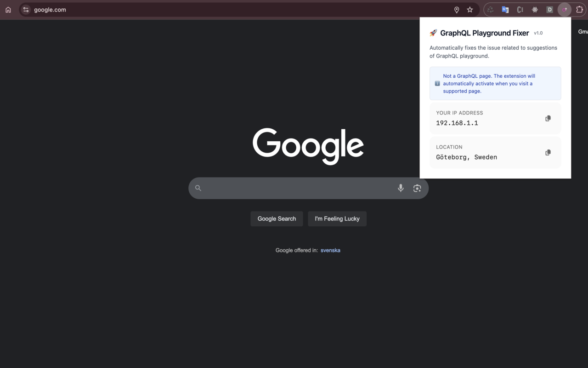Open the "C" dotted extension icon
The height and width of the screenshot is (368, 588).
point(520,10)
